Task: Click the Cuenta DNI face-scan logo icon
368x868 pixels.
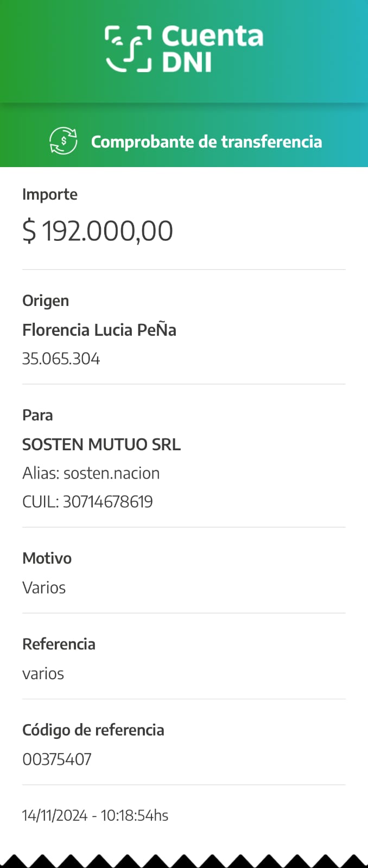Action: coord(128,49)
